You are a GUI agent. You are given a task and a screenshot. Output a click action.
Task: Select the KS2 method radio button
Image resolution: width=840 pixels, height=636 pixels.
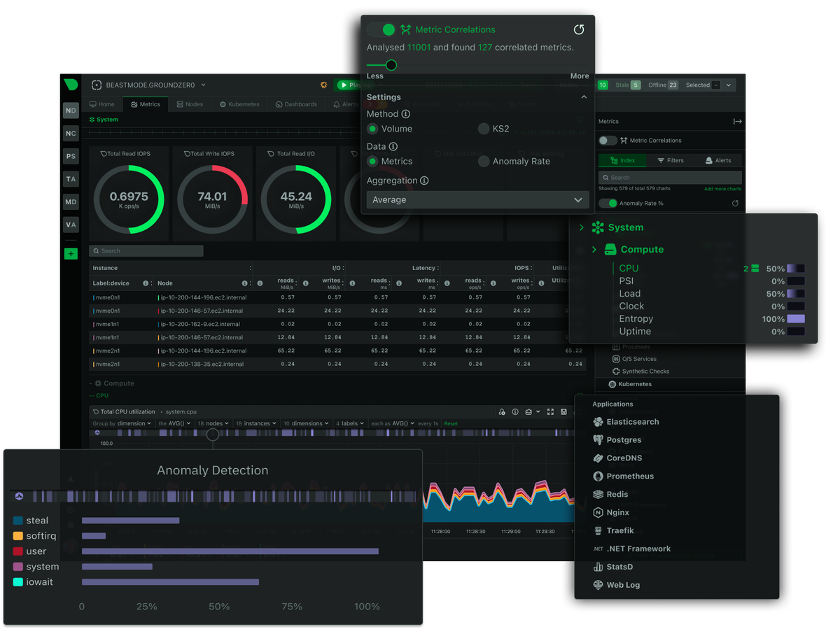click(484, 129)
